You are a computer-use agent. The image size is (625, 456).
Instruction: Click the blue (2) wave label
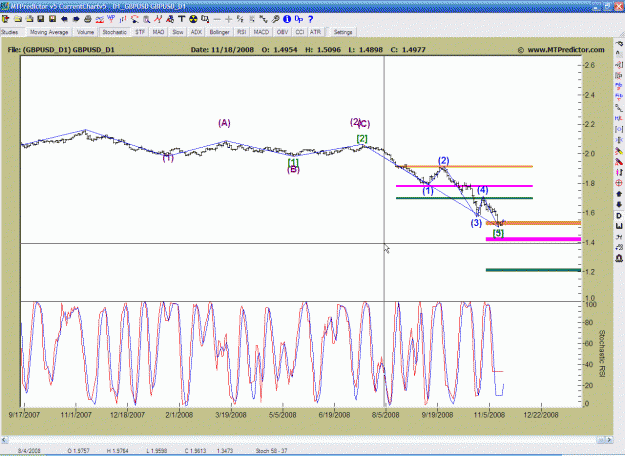click(x=444, y=161)
